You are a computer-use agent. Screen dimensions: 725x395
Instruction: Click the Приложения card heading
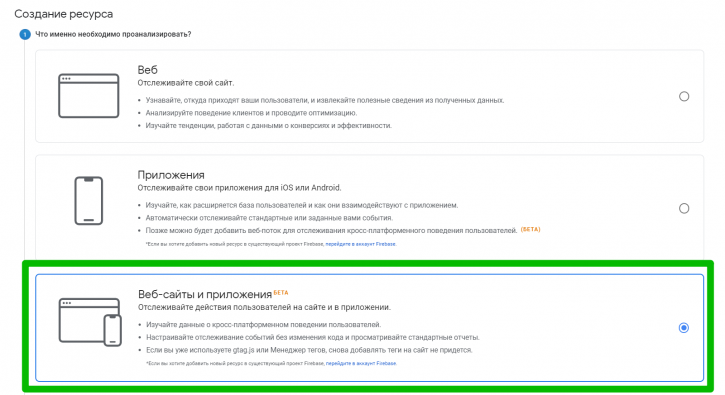[171, 175]
